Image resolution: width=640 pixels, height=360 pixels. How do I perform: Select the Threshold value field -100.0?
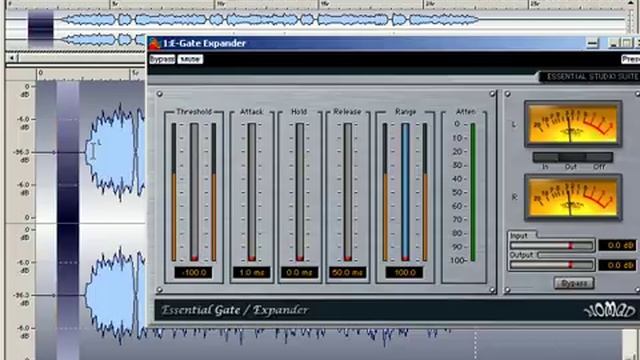pos(193,272)
